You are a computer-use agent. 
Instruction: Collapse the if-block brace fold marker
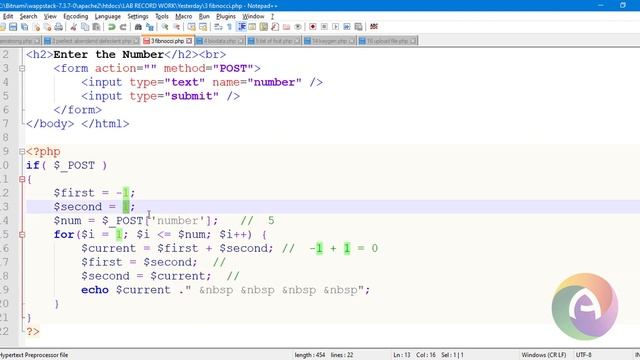pos(22,179)
